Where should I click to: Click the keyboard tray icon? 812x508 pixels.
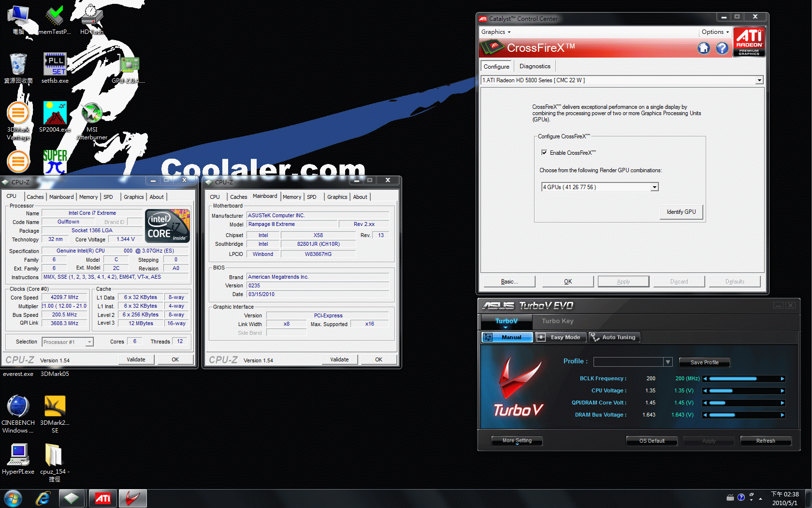pos(730,497)
